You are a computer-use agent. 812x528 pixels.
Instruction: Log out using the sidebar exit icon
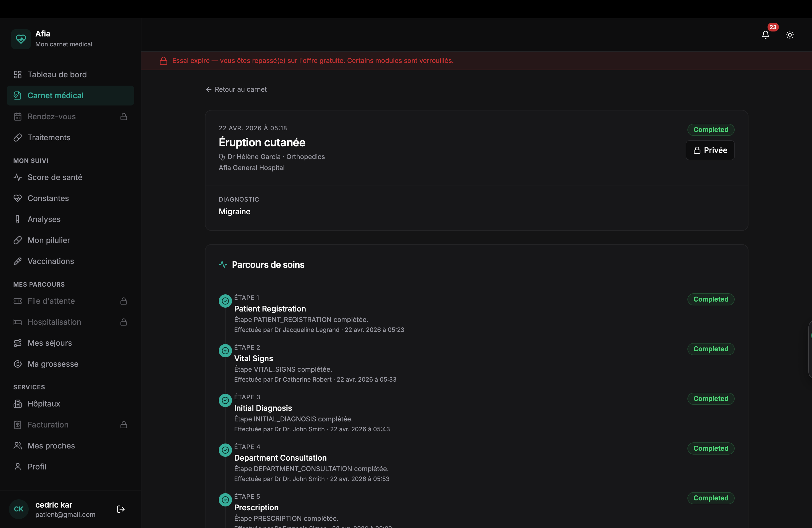tap(121, 509)
